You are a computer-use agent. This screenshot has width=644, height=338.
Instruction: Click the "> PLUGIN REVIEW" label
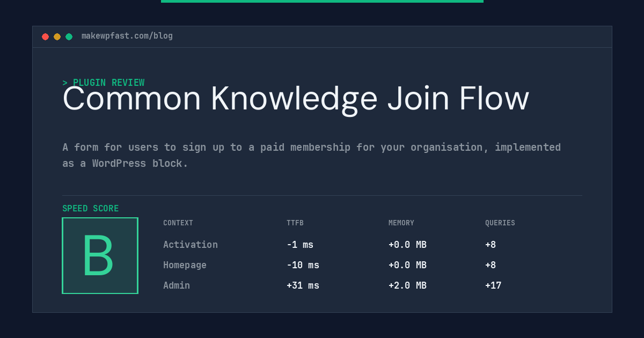104,83
